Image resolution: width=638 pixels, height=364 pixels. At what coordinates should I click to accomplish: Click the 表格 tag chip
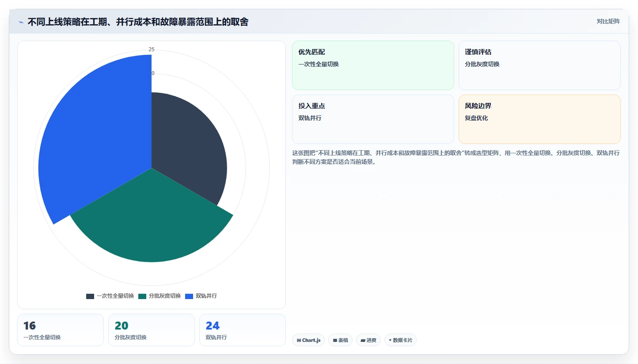(x=340, y=340)
